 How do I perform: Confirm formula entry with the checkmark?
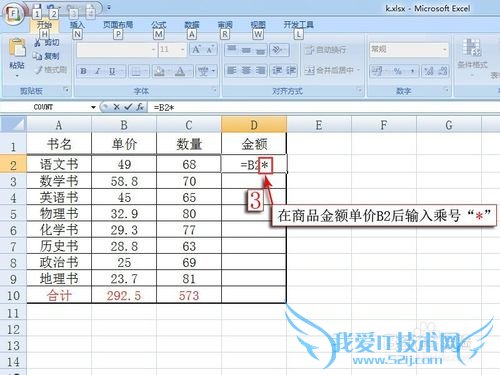(128, 107)
